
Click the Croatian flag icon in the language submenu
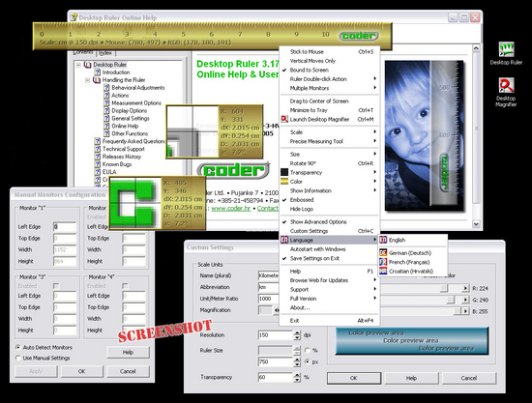tap(383, 272)
